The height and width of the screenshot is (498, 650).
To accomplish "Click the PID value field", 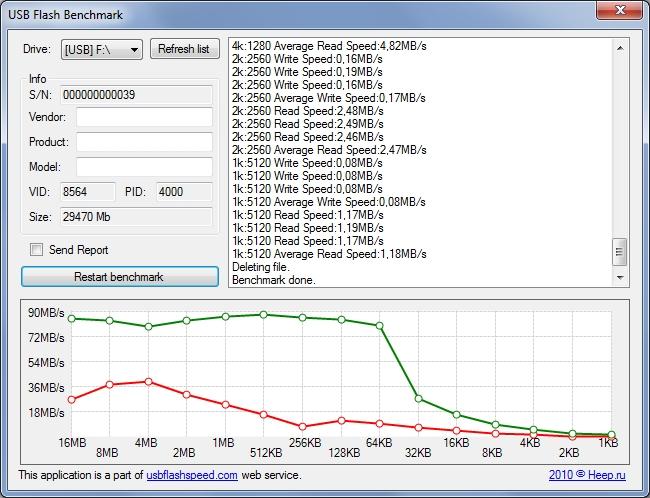I will [184, 191].
